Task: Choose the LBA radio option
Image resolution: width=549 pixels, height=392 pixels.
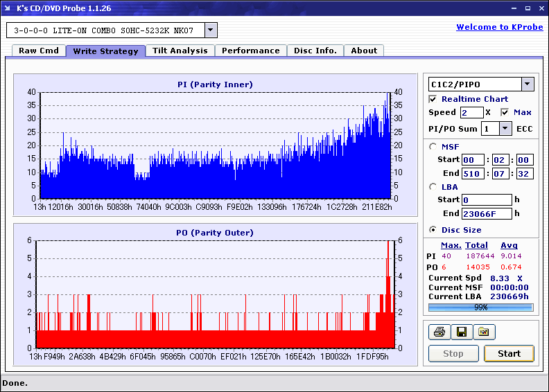Action: coord(433,187)
